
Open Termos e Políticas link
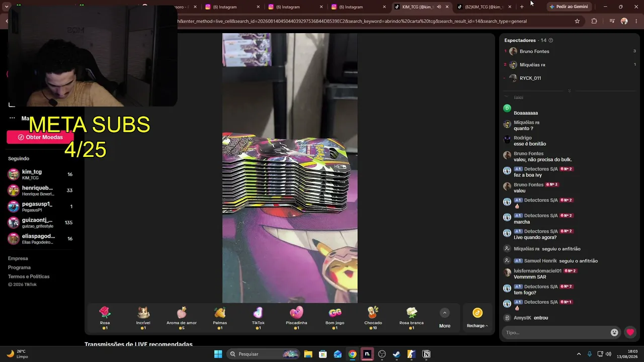tap(29, 277)
